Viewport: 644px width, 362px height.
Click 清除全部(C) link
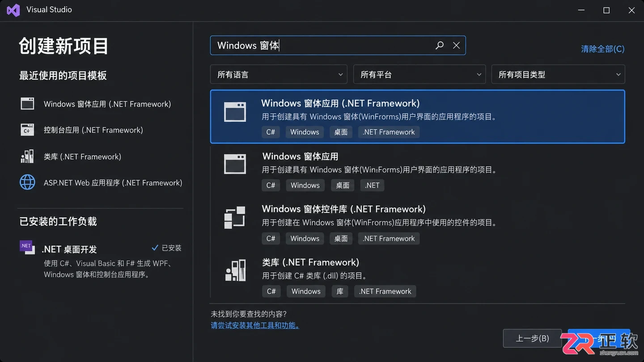tap(602, 49)
